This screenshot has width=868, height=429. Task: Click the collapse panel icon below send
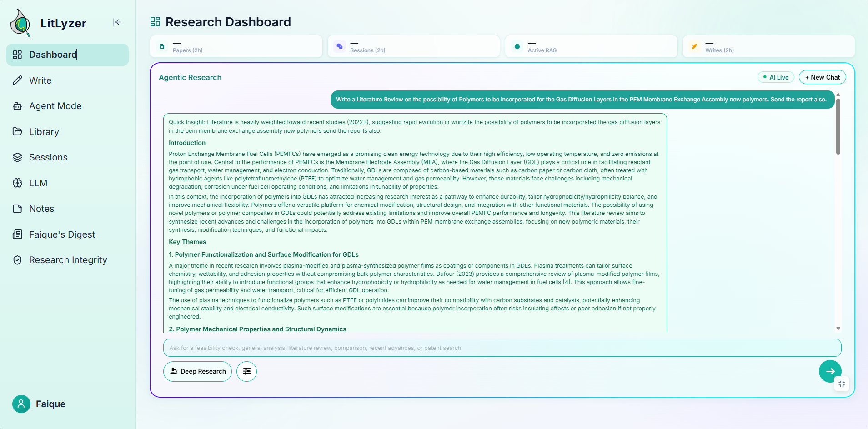click(x=842, y=384)
